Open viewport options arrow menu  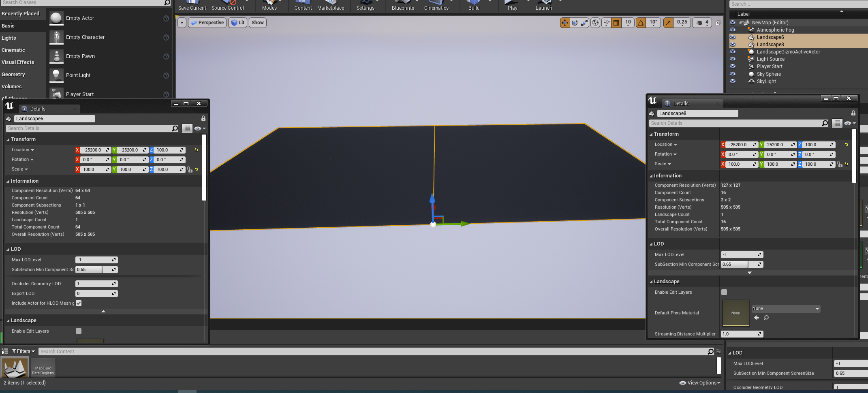coord(182,23)
